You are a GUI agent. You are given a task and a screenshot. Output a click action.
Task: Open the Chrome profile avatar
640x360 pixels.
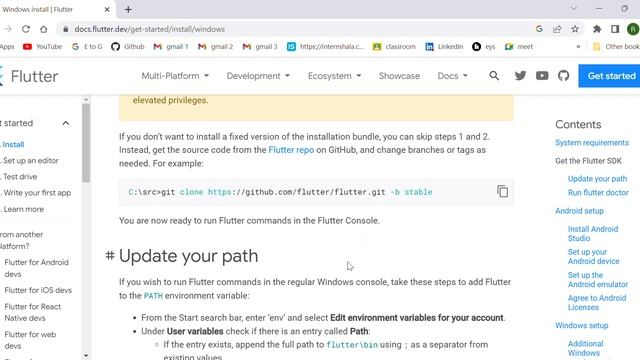633,29
